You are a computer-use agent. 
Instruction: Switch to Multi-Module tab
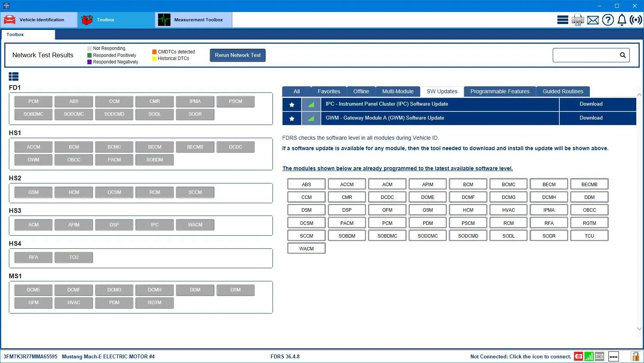398,91
